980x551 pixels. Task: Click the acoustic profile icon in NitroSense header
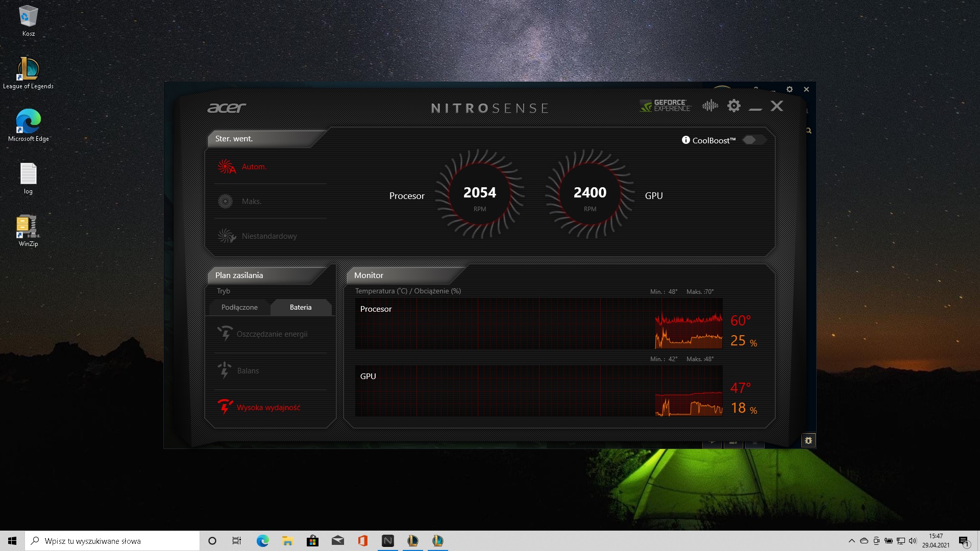click(709, 105)
